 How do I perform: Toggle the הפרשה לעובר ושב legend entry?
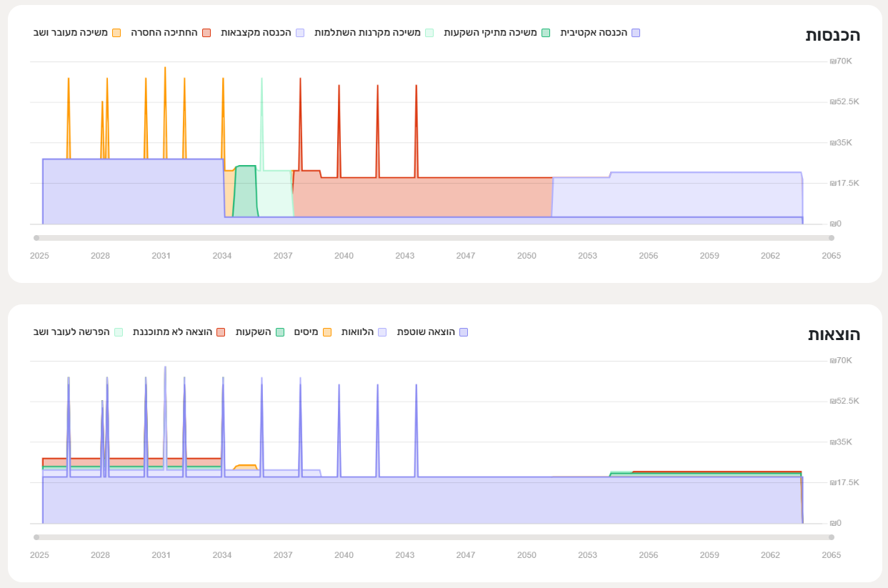(x=119, y=332)
